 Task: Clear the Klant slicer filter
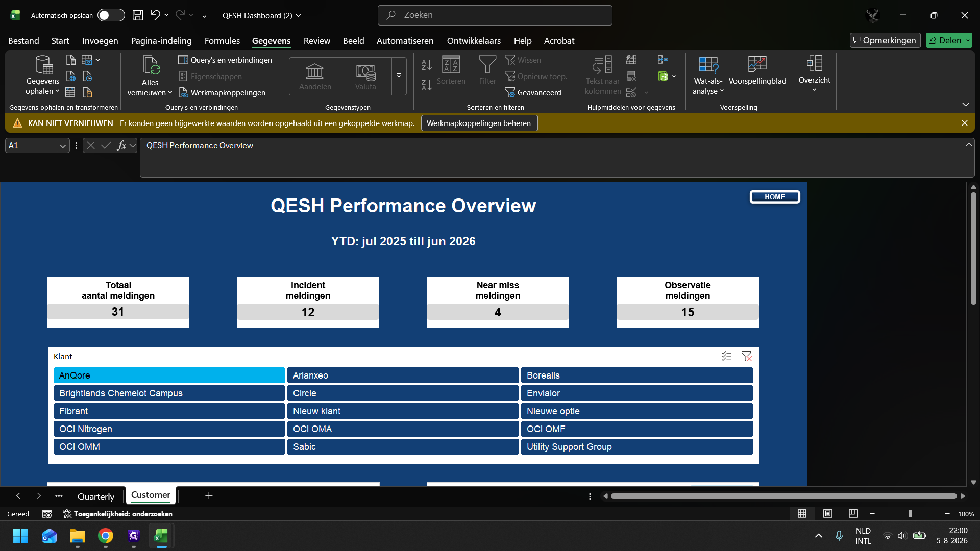[746, 356]
